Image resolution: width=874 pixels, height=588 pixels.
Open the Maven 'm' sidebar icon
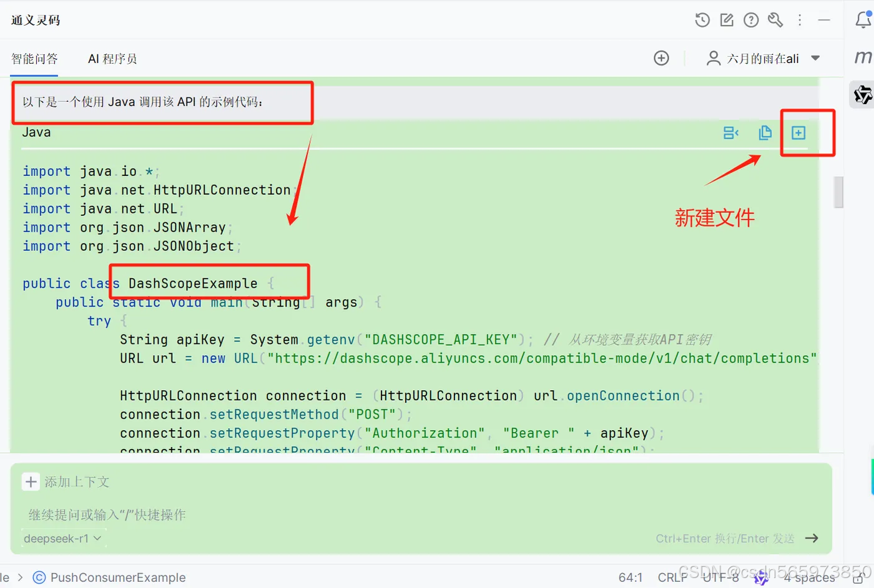point(863,57)
